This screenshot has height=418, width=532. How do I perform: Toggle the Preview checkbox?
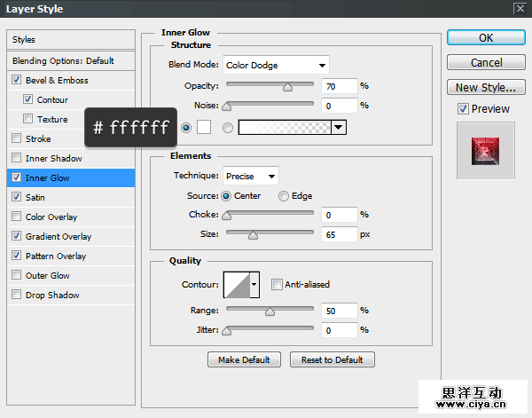pyautogui.click(x=463, y=109)
